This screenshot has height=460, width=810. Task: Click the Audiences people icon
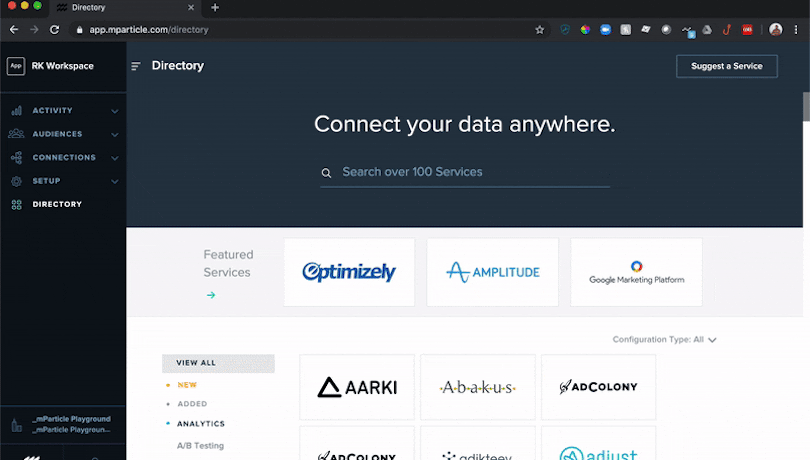click(x=16, y=133)
